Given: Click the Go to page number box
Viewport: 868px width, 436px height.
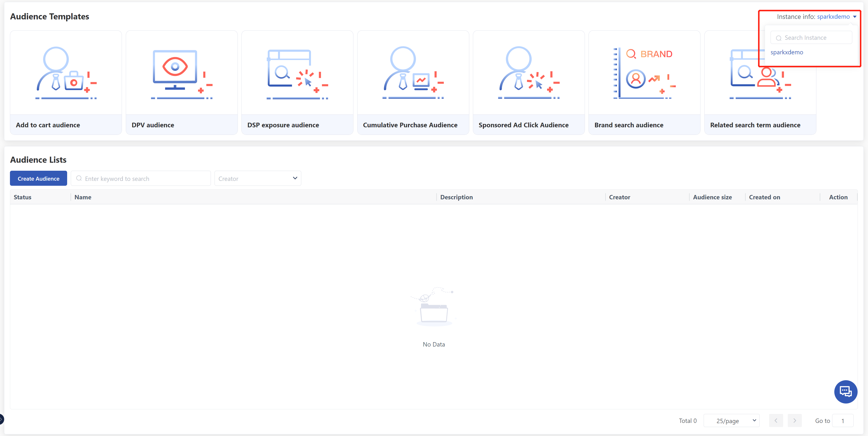Looking at the screenshot, I should pyautogui.click(x=842, y=420).
